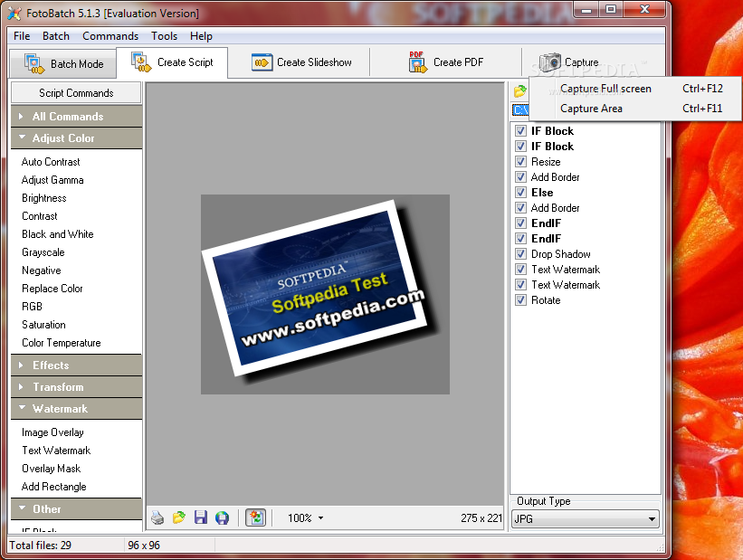
Task: Uncheck the first Text Watermark checkbox in script list
Action: pyautogui.click(x=520, y=269)
